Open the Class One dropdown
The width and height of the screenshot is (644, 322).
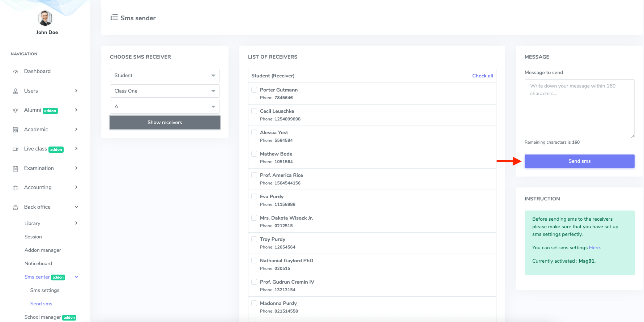165,91
